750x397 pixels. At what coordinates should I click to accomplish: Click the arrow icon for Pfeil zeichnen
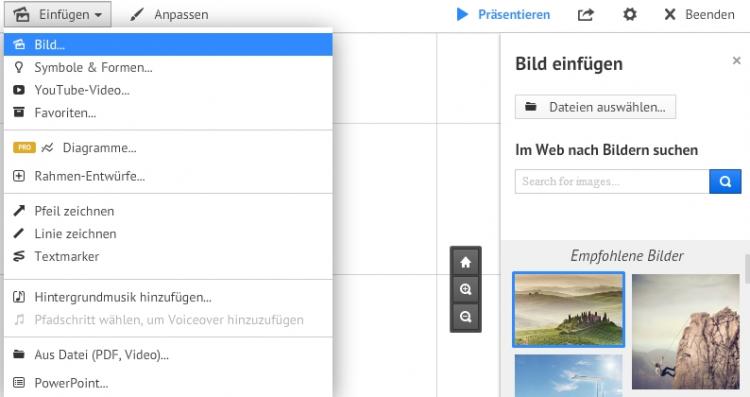[x=19, y=210]
